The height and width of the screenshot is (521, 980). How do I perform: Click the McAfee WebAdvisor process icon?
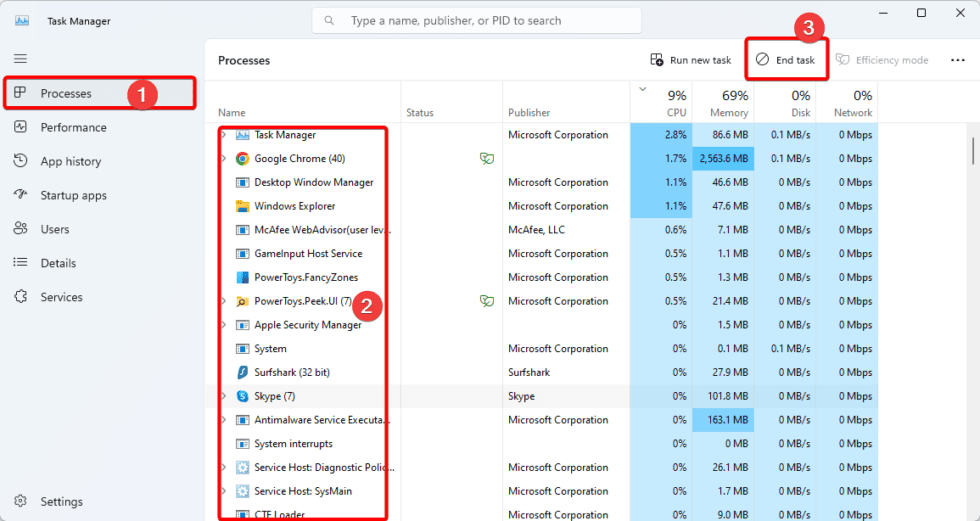242,230
